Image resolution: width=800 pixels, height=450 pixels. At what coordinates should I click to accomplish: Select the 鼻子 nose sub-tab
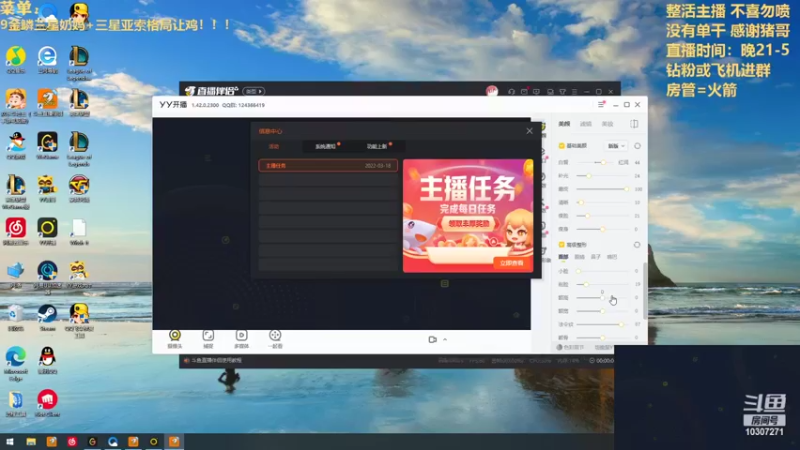click(x=596, y=257)
